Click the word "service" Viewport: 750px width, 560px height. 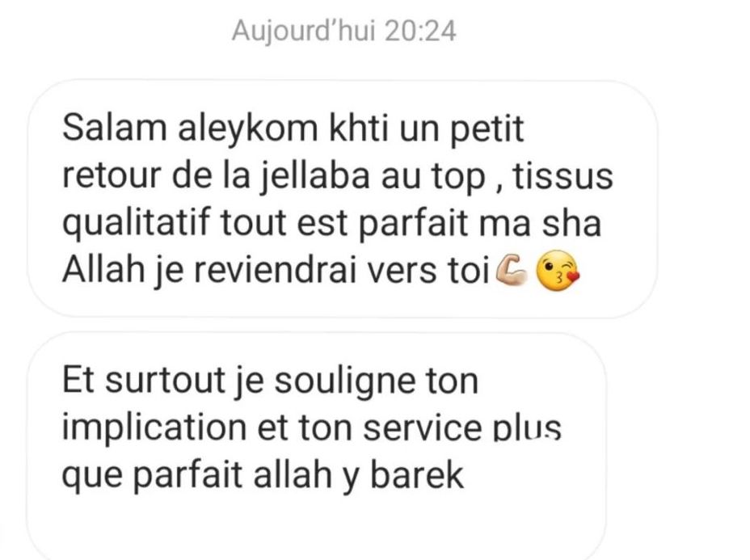click(x=423, y=427)
